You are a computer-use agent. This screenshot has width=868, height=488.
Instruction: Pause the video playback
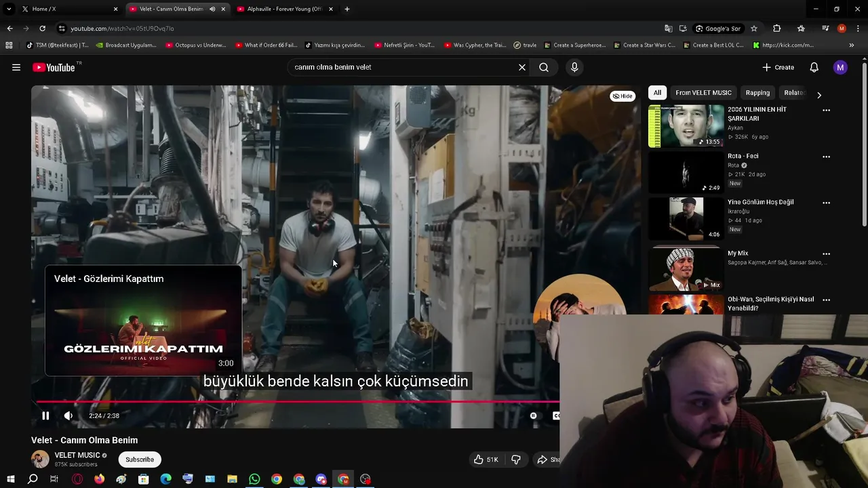[x=45, y=415]
